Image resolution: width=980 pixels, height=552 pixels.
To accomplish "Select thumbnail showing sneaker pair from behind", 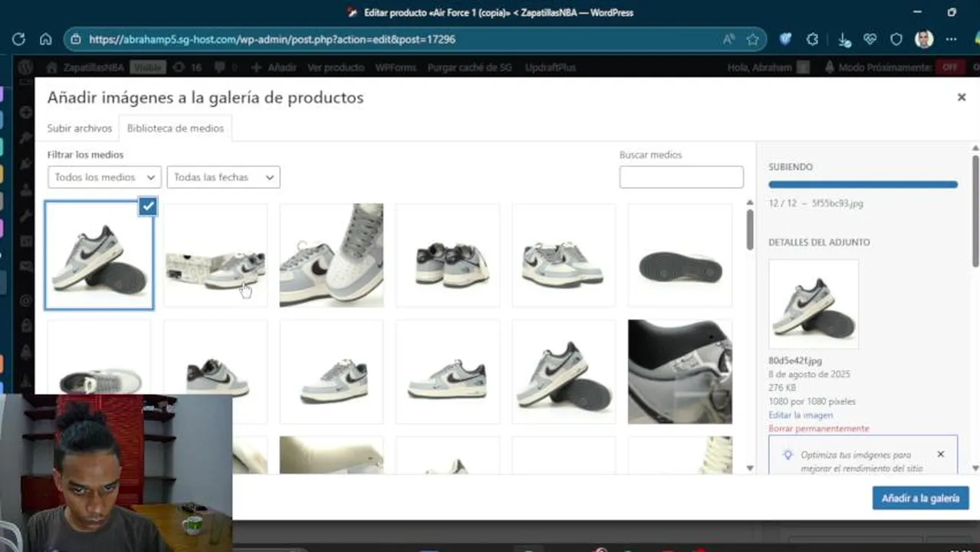I will tap(448, 255).
